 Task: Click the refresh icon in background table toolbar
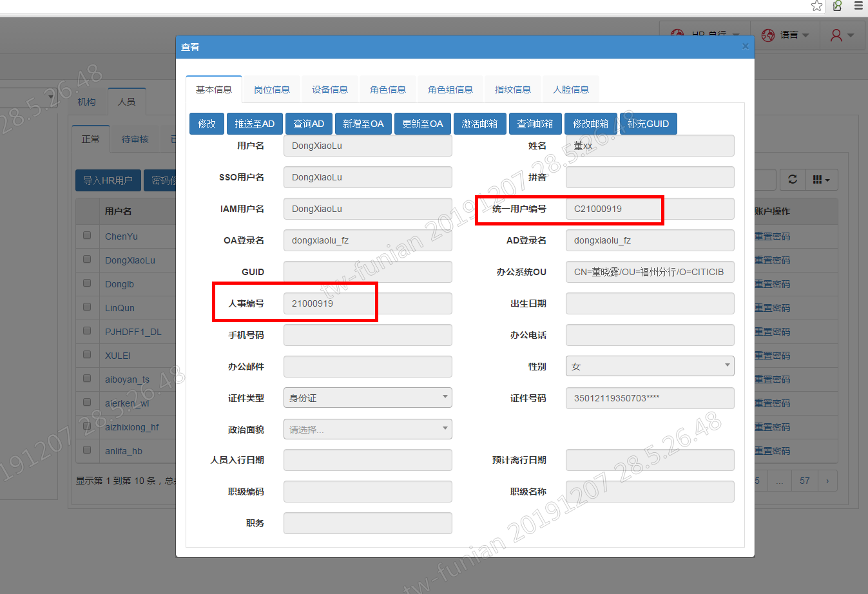click(x=793, y=180)
